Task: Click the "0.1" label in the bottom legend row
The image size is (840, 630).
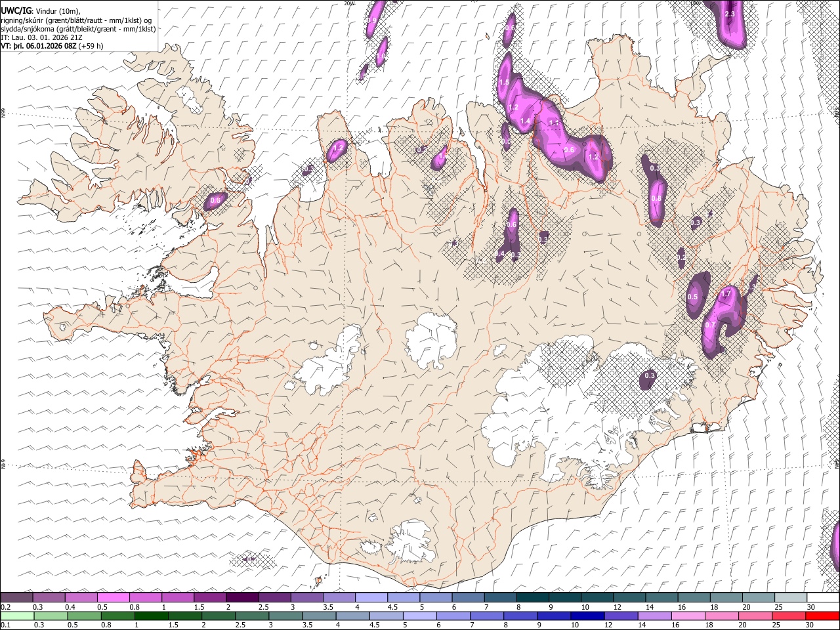Action: 5,625
